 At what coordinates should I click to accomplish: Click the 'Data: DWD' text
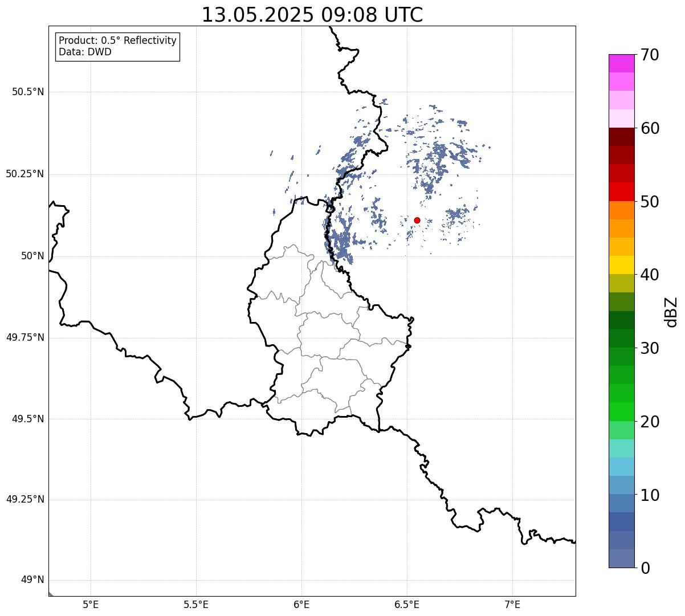tap(85, 52)
